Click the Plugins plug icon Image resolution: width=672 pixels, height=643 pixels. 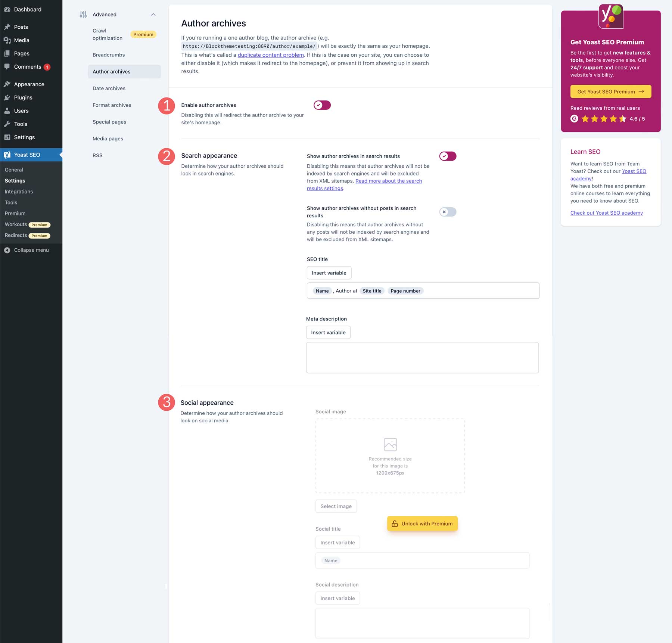click(7, 97)
